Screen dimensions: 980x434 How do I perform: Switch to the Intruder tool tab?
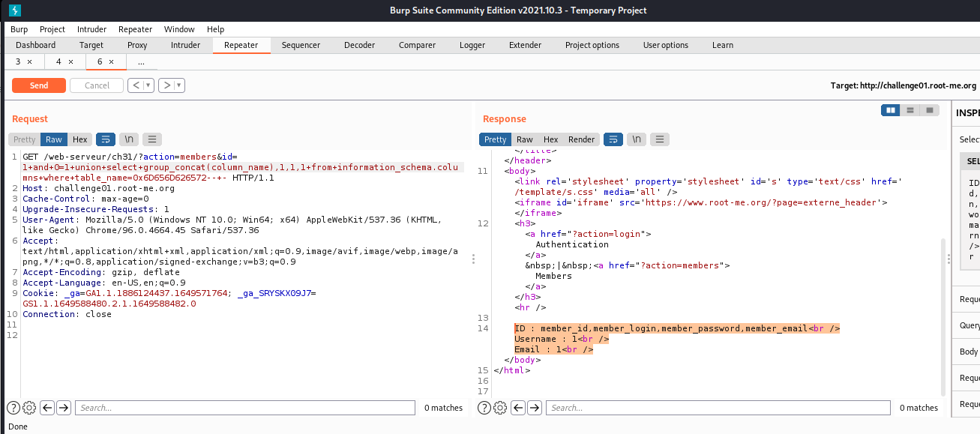(186, 45)
